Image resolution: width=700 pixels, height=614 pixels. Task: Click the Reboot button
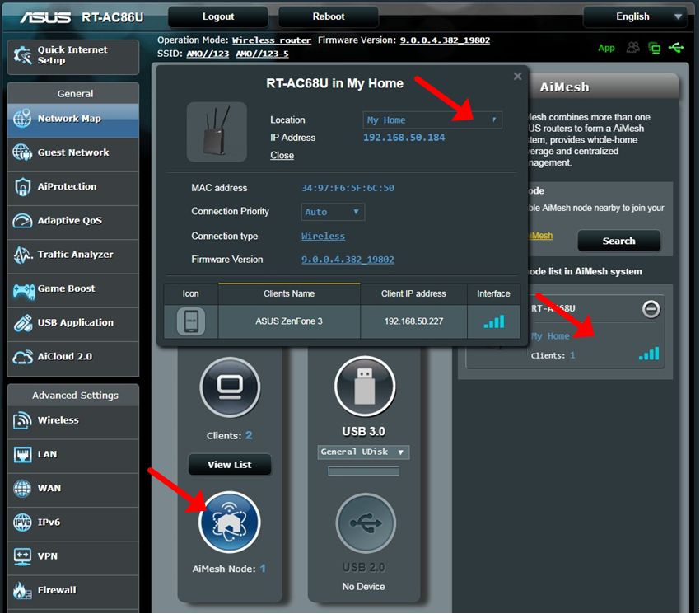click(329, 17)
